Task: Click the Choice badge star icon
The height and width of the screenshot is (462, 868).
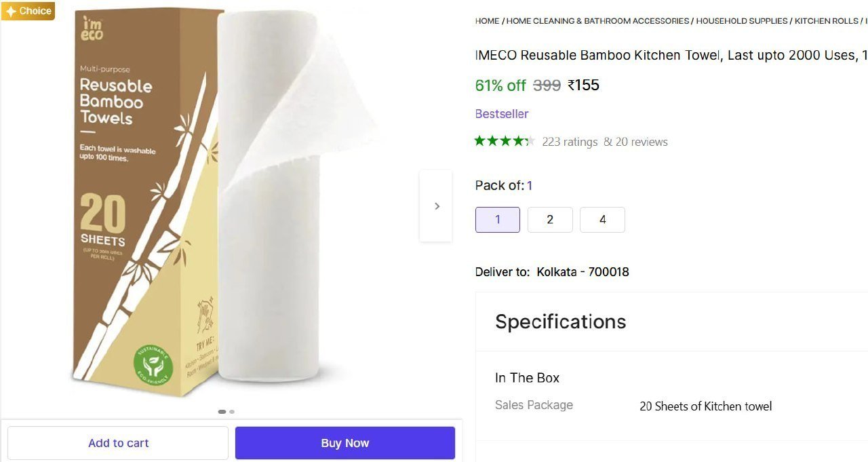Action: pos(11,11)
